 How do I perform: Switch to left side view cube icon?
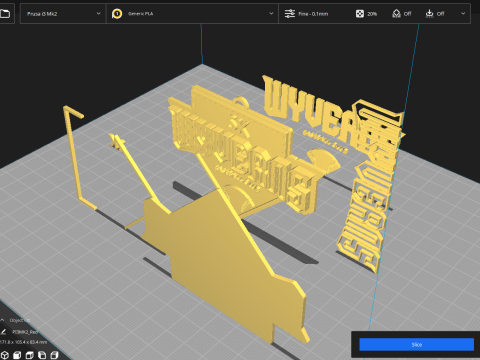42,355
